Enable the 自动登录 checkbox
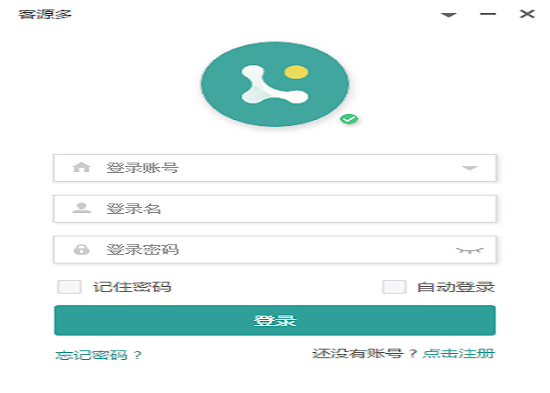This screenshot has width=550, height=393. tap(394, 287)
